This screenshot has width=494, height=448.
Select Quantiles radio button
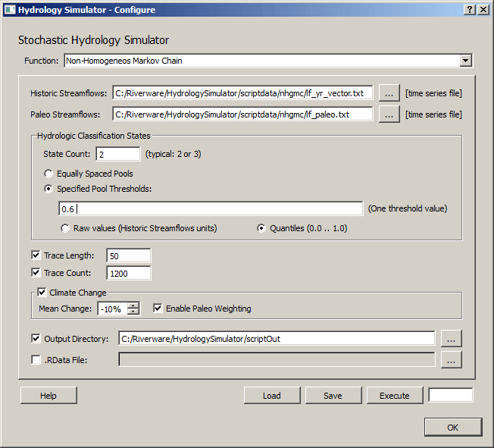261,228
